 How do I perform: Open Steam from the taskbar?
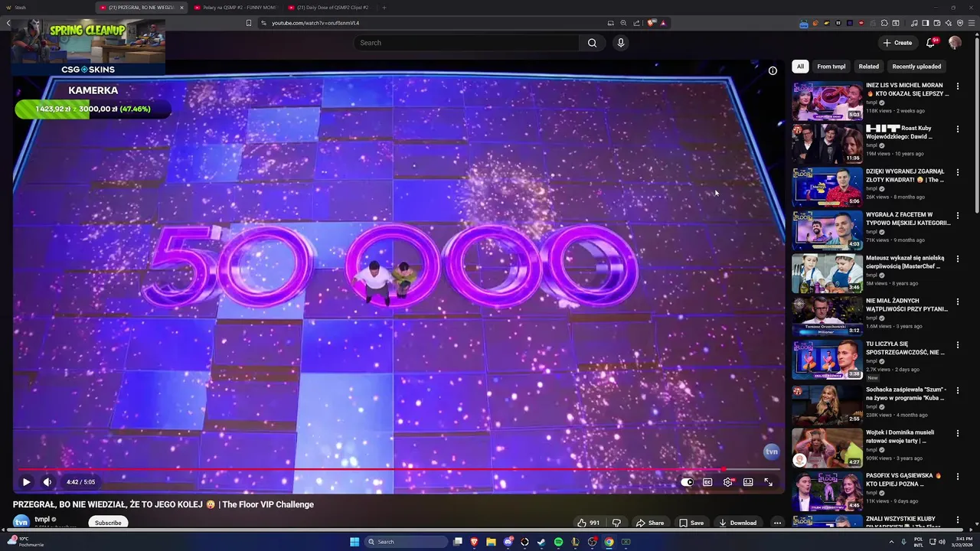tap(541, 542)
